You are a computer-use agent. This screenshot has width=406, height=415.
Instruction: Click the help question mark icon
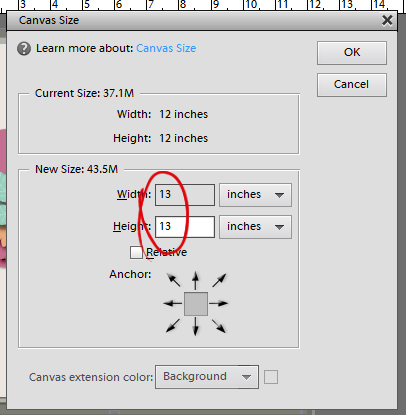click(24, 49)
